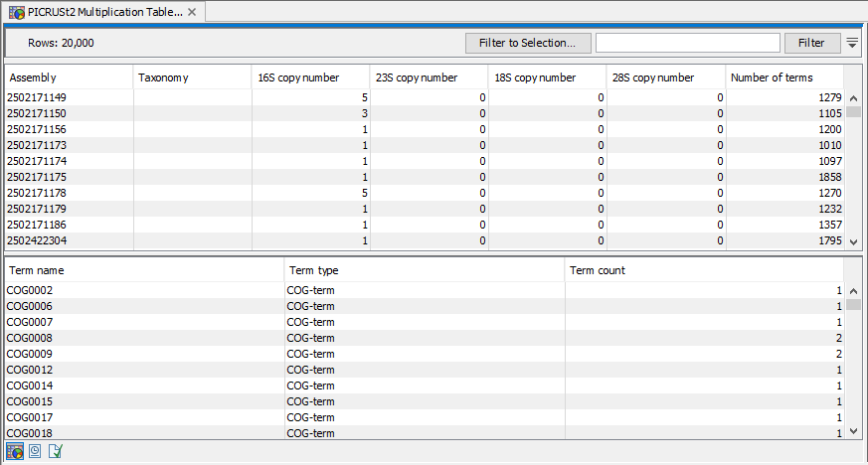Open the table view icon at bottom

15,452
